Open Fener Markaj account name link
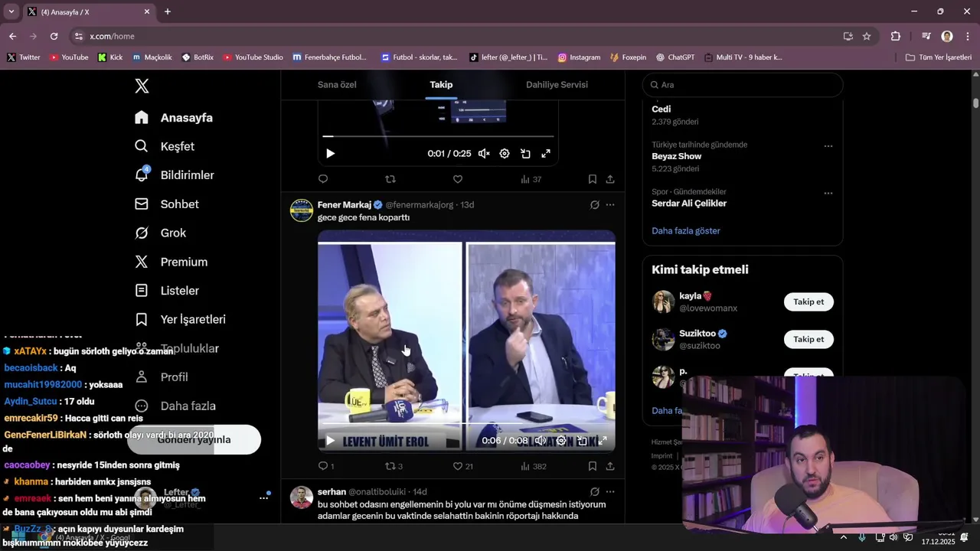The height and width of the screenshot is (551, 980). click(x=345, y=205)
